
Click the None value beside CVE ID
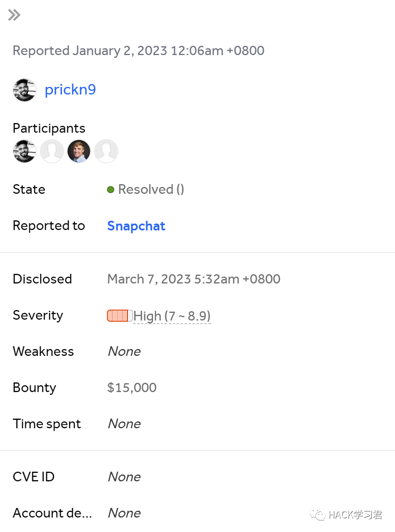coord(124,477)
